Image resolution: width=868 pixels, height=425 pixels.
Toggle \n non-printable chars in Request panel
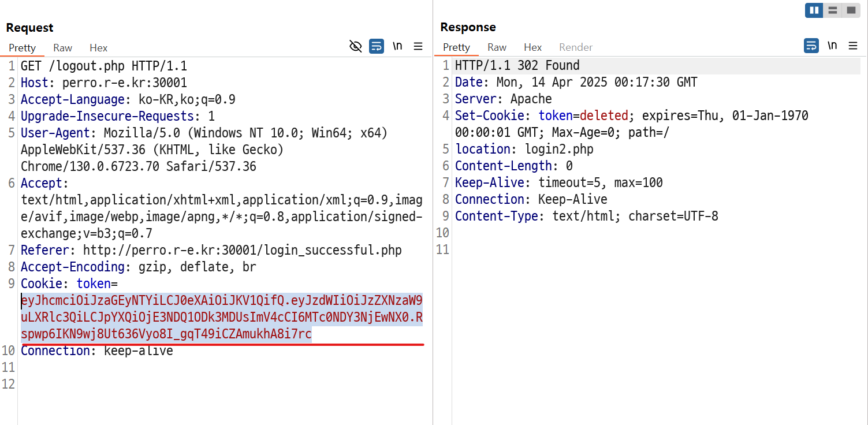397,46
